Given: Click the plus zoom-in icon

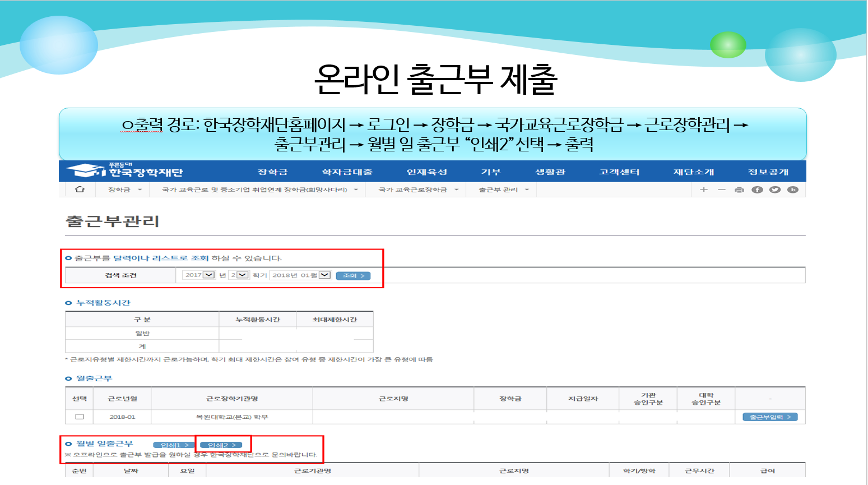Looking at the screenshot, I should (704, 190).
